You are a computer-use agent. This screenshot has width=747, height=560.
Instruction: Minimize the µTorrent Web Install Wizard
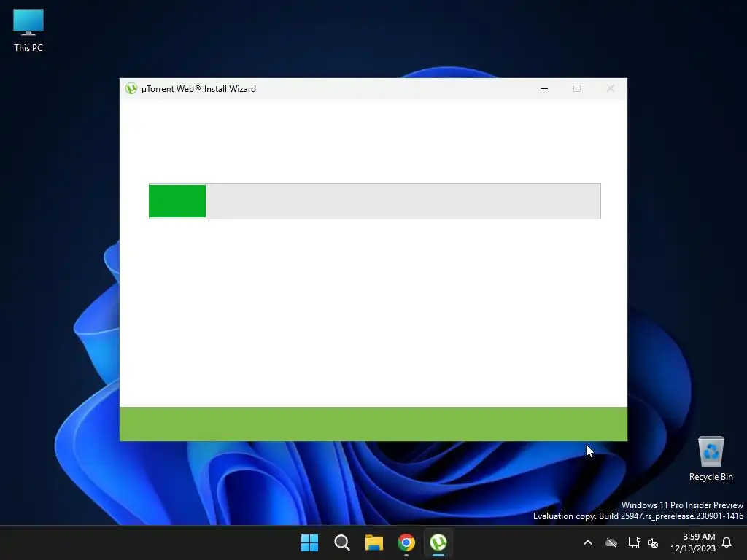[544, 88]
